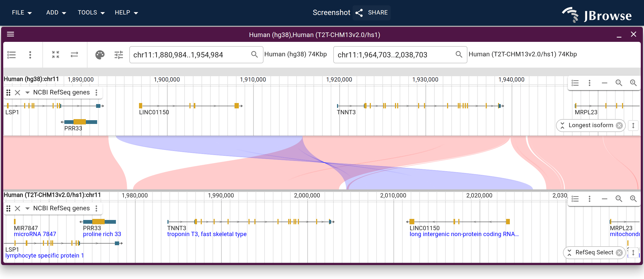Zoom in the T2T-CHM13 view

[x=633, y=199]
